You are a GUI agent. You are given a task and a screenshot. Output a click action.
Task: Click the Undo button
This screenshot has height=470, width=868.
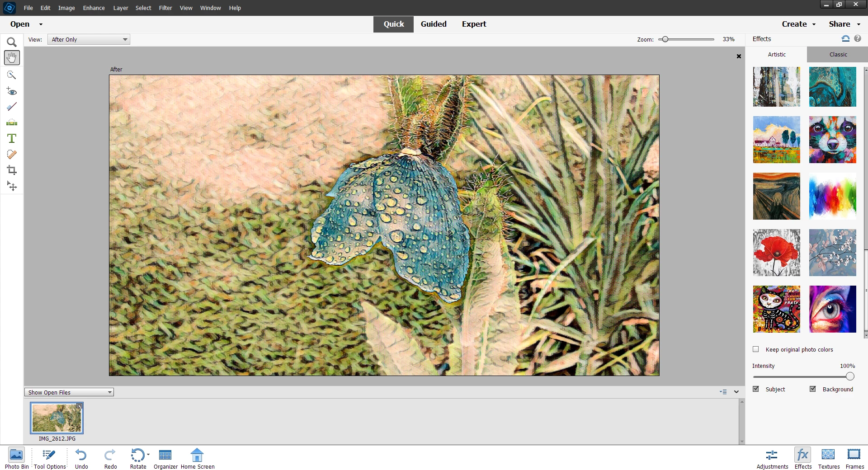[x=81, y=458]
